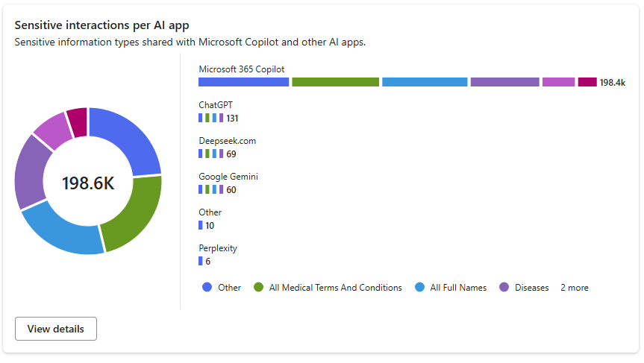The image size is (644, 363).
Task: Click the 198.6K total in donut center
Action: 88,183
